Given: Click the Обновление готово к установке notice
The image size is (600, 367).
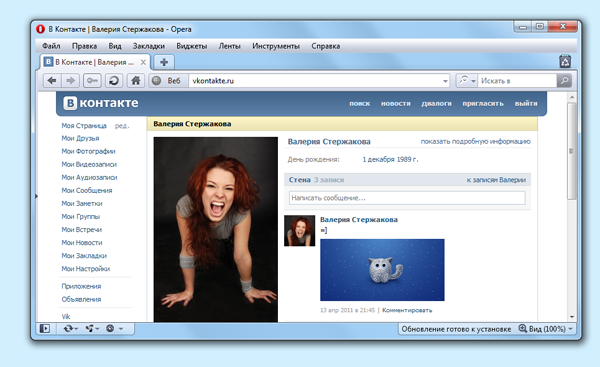Looking at the screenshot, I should pos(456,329).
